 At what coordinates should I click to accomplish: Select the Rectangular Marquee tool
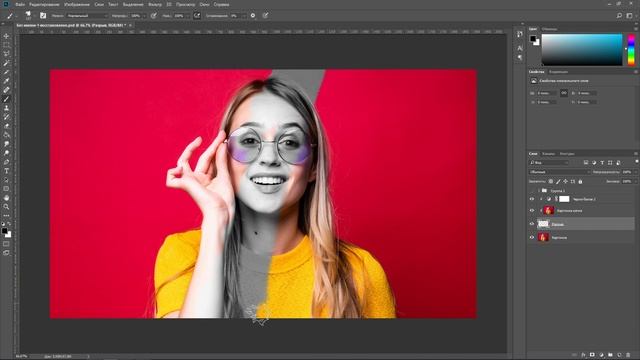6,45
